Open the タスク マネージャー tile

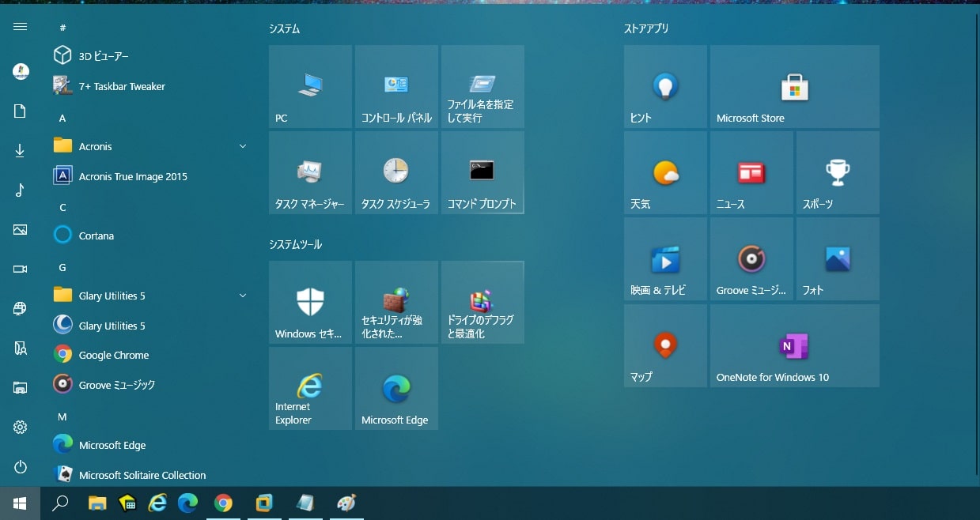click(x=310, y=172)
